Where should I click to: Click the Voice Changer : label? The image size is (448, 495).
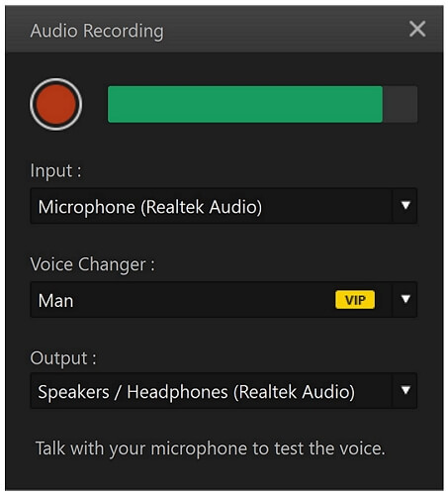tap(93, 264)
